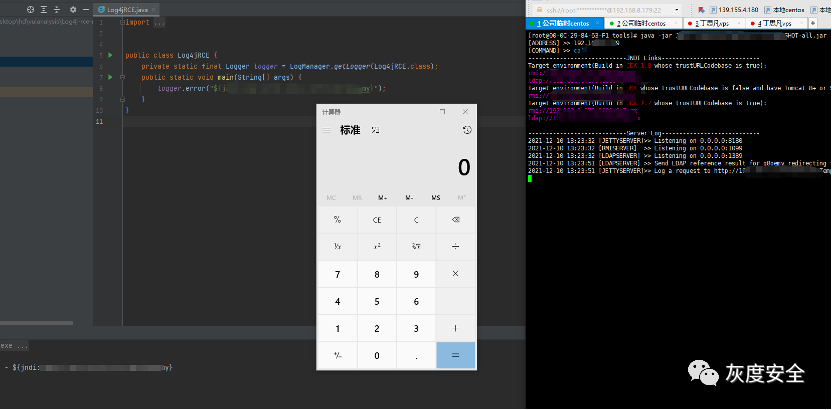Click the plus/minus sign key in Calculator
Screen dimensions: 832x410
tap(337, 355)
